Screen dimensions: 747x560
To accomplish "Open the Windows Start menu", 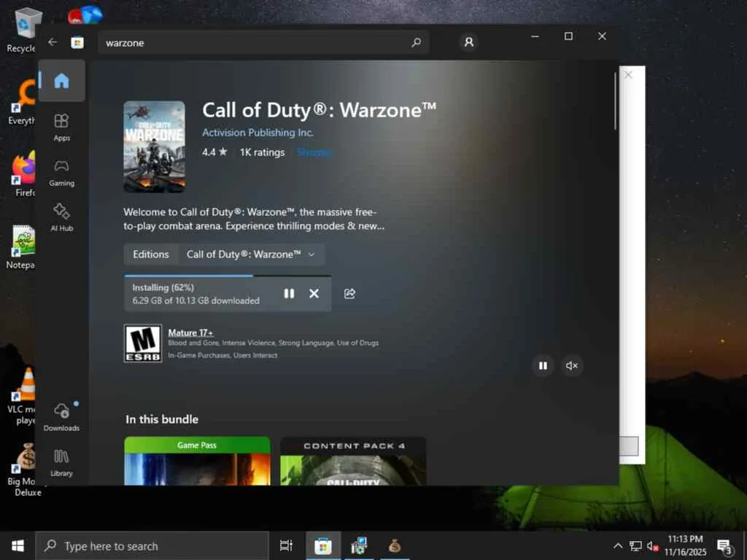I will tap(18, 545).
